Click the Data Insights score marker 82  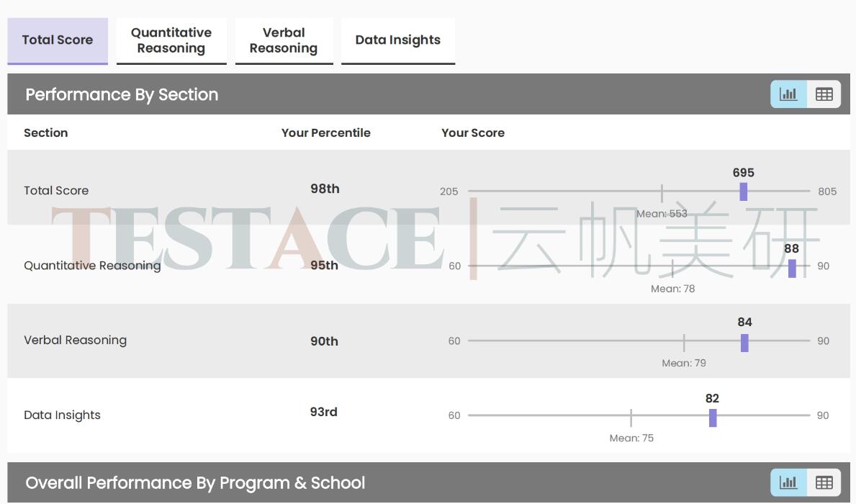tap(713, 418)
